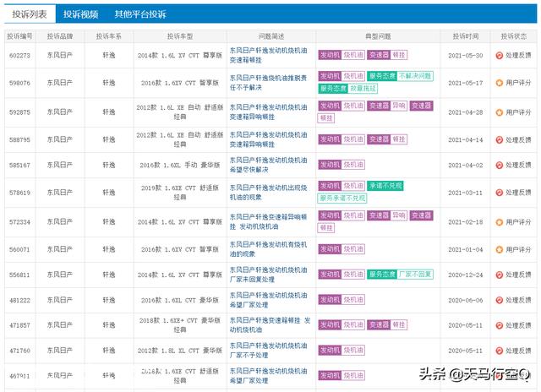Click the 处理反馈 icon for complaint 471760
The image size is (541, 392).
point(499,351)
